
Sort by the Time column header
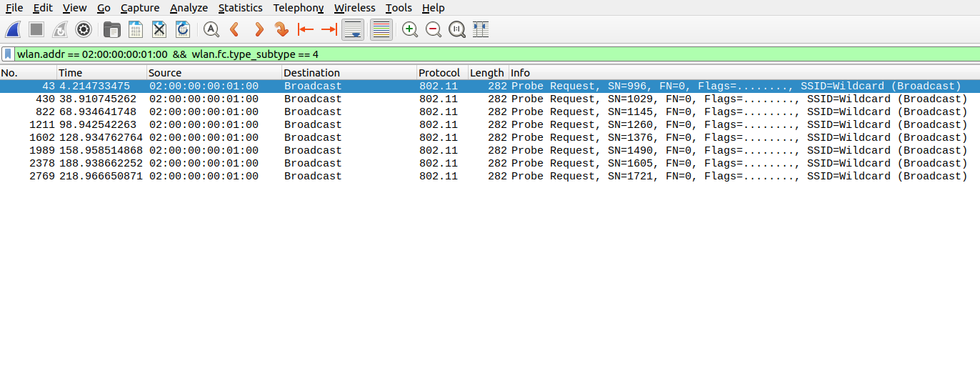(x=100, y=73)
